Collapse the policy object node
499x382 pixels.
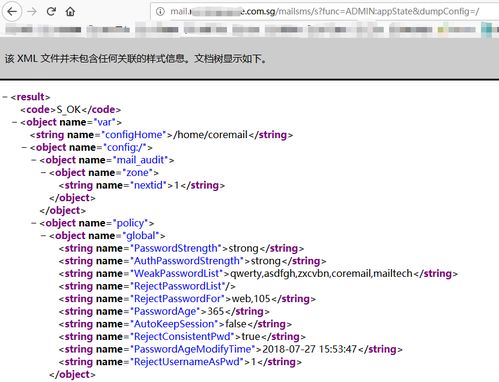pos(34,223)
